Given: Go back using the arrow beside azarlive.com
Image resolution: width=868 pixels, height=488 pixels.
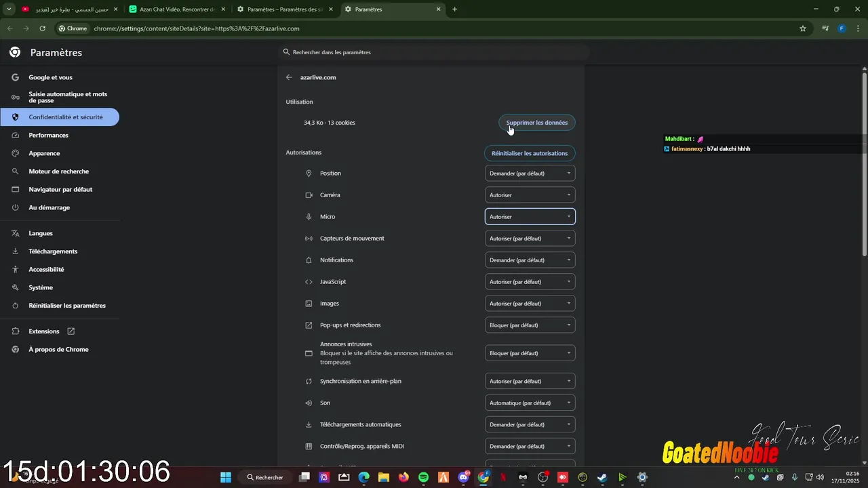Looking at the screenshot, I should [289, 77].
